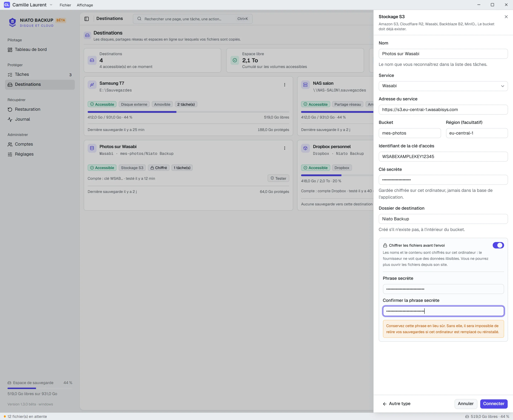This screenshot has width=513, height=420.
Task: Expand the Camille Laurent account chevron
Action: [x=51, y=5]
